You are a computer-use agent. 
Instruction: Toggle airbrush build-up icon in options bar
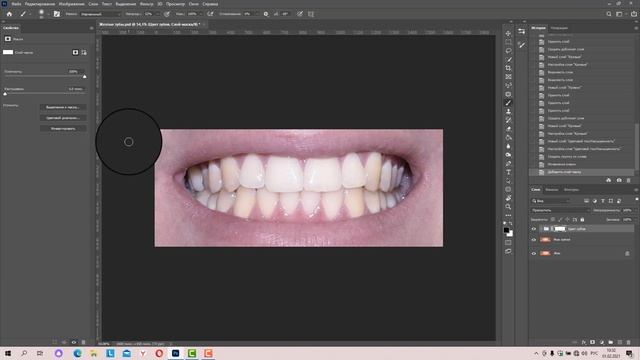(x=210, y=14)
